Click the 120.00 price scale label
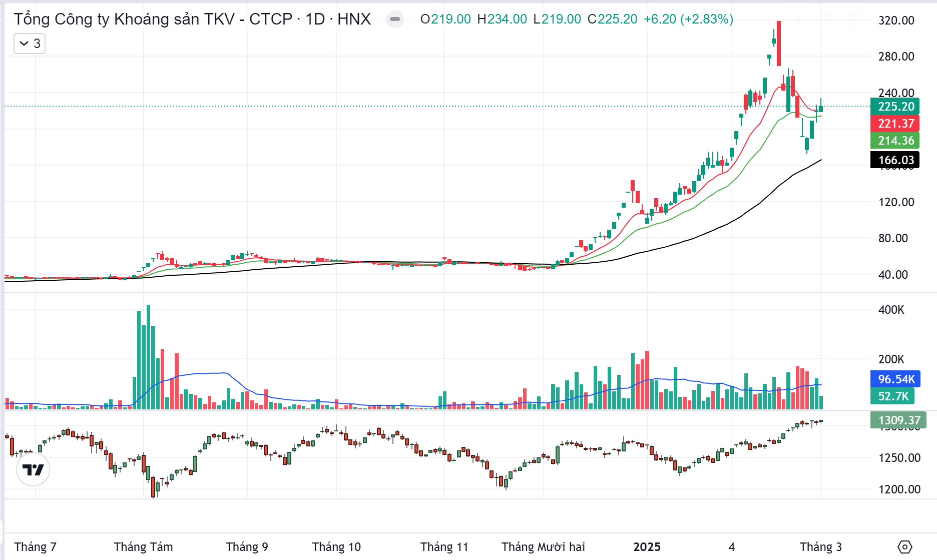The image size is (937, 560). coord(896,202)
